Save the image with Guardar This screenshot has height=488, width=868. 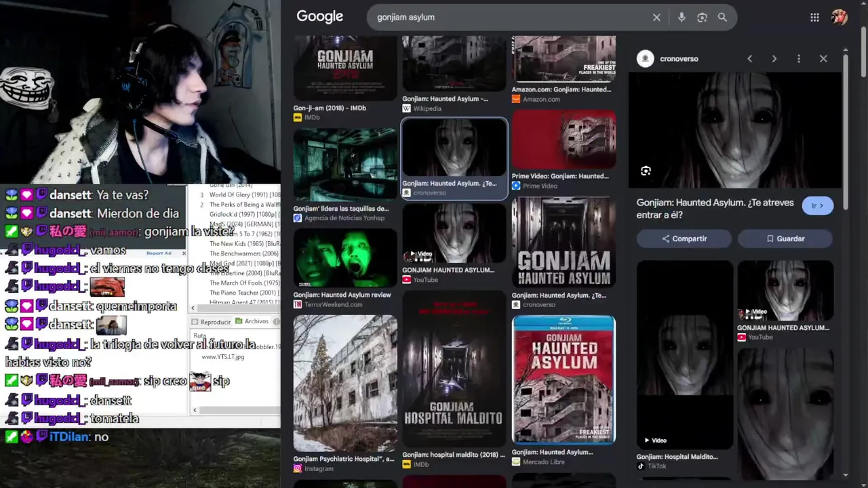[785, 239]
